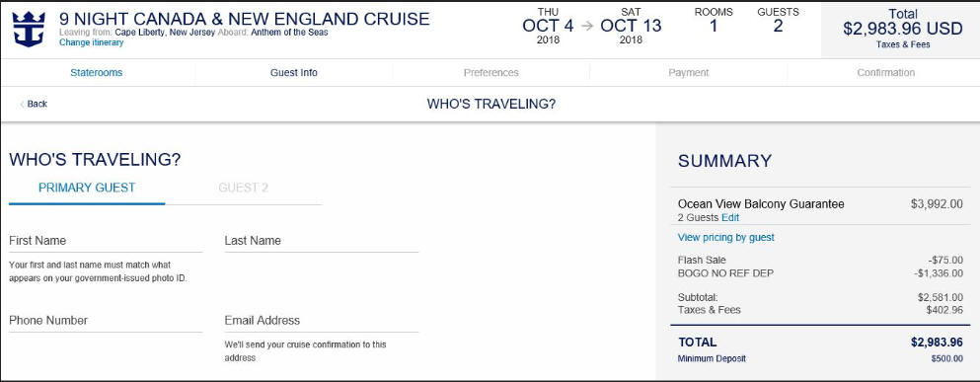
Task: Click the Total price in header
Action: pyautogui.click(x=902, y=29)
